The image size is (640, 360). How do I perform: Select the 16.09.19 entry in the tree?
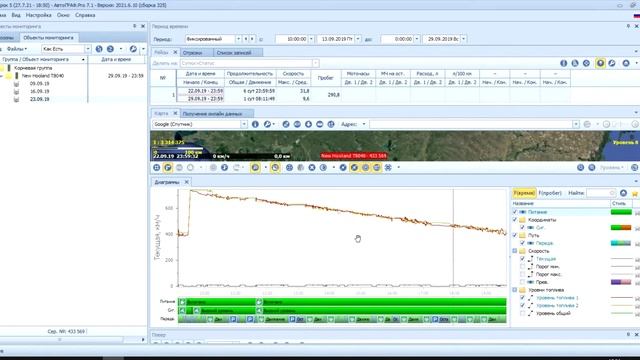(39, 91)
